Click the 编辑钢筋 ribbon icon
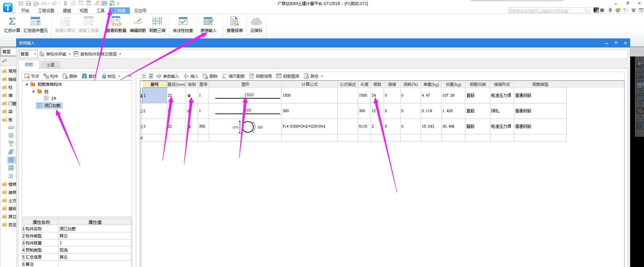 [x=138, y=22]
